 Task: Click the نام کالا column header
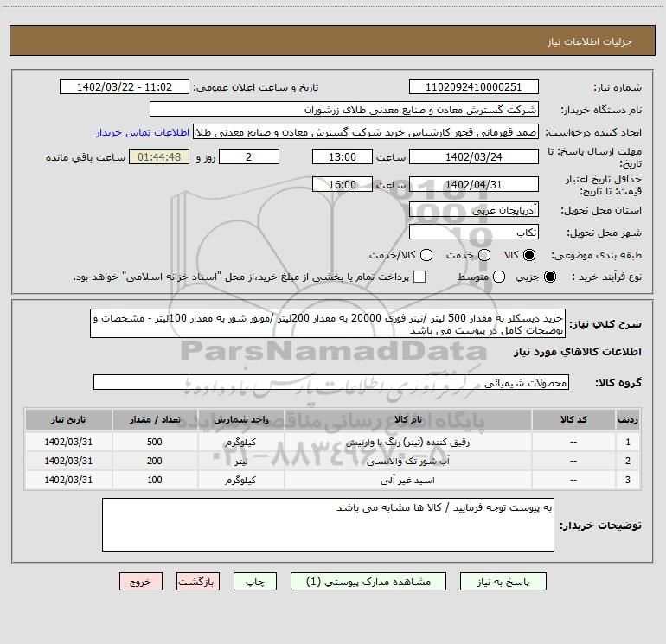[x=407, y=419]
